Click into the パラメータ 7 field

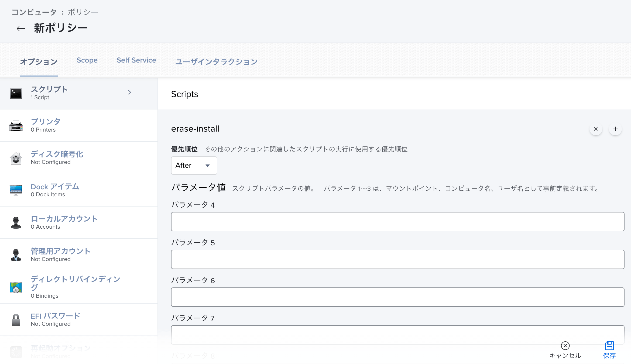397,335
